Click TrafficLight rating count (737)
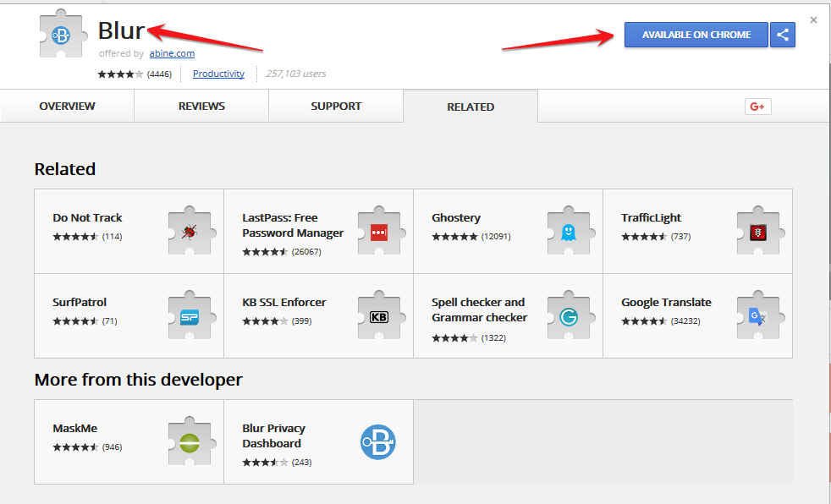 pyautogui.click(x=681, y=237)
